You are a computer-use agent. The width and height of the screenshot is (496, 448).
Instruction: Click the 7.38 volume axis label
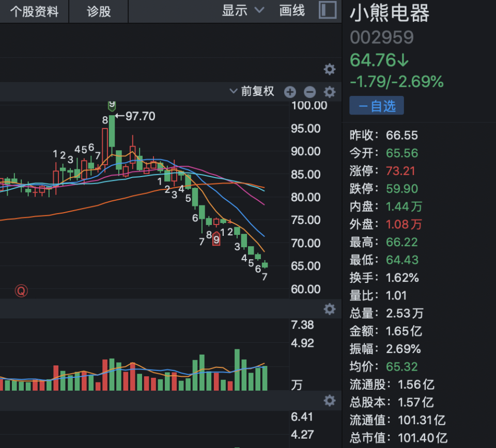(302, 325)
